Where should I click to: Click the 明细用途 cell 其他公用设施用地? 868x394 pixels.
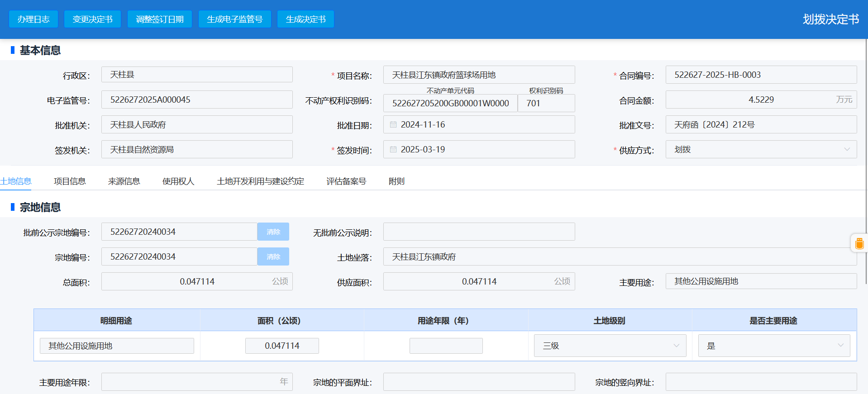tap(117, 346)
